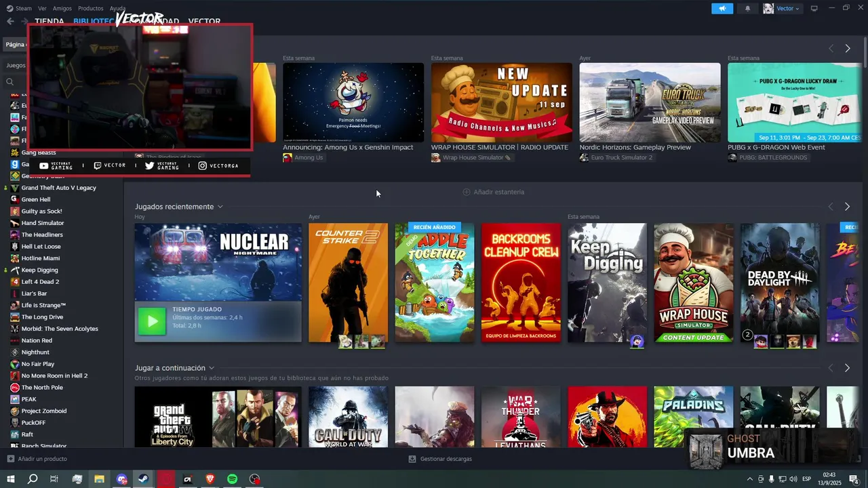Switch to the VECTOR profile tab
This screenshot has height=488, width=868.
point(204,22)
